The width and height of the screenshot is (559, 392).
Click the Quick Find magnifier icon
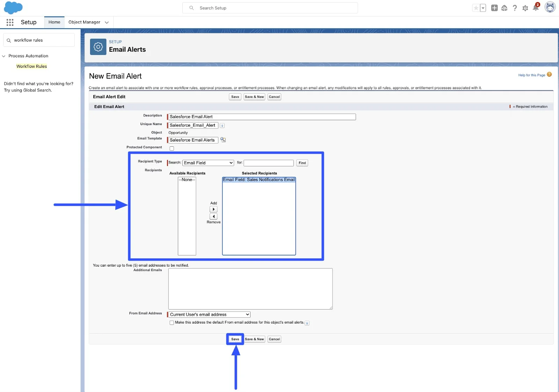[9, 41]
